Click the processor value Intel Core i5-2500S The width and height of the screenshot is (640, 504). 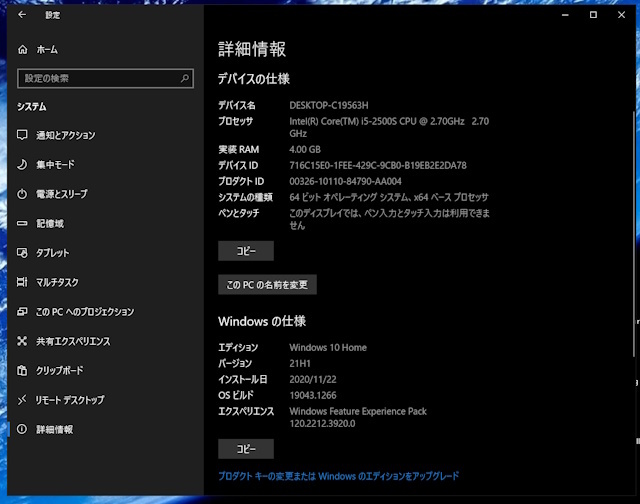pos(389,127)
